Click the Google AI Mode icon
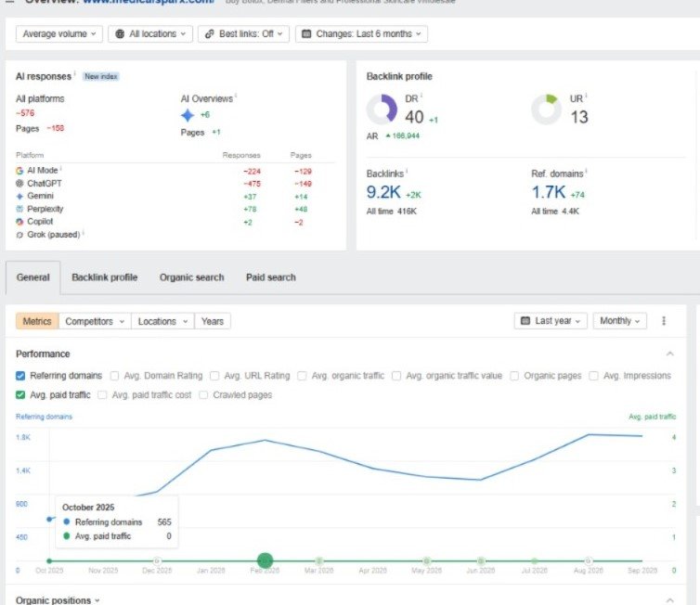 [19, 171]
